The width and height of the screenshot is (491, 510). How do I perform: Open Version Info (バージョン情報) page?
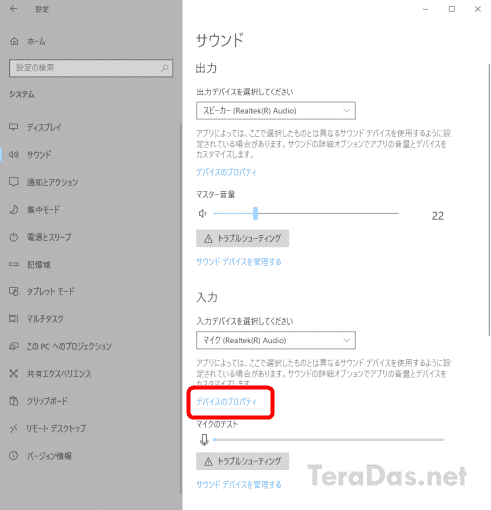(49, 456)
